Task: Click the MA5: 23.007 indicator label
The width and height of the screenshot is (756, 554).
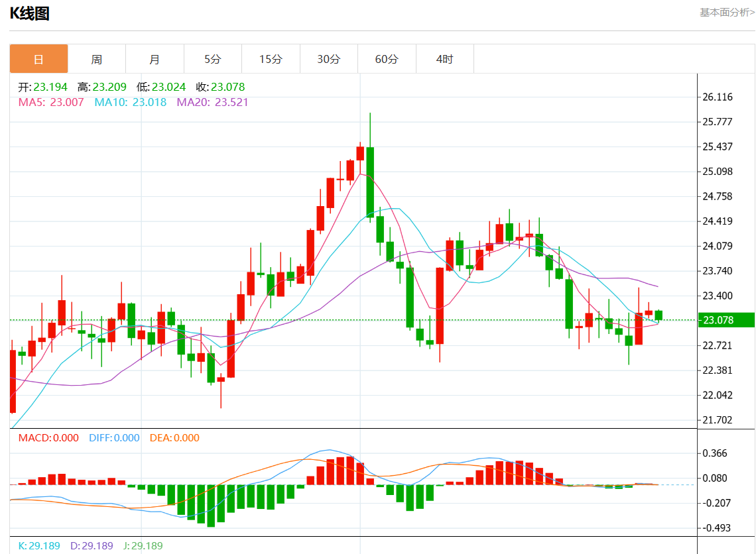Action: pyautogui.click(x=51, y=102)
